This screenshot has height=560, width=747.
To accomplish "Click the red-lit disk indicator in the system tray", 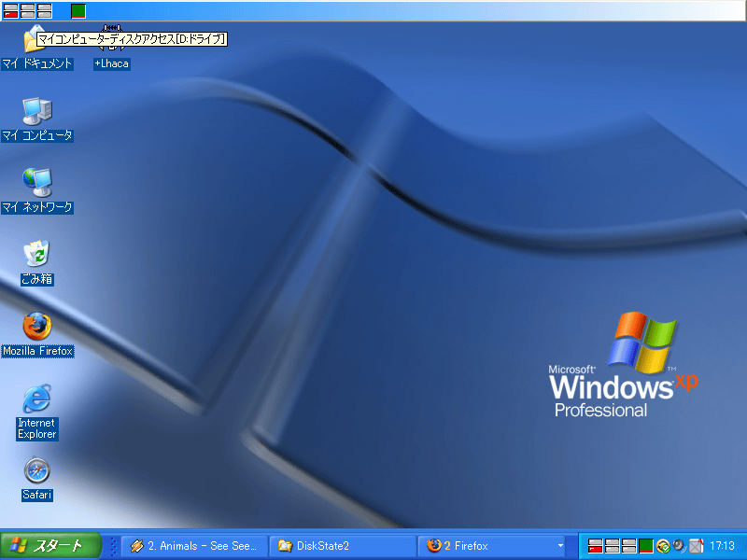I will coord(596,546).
